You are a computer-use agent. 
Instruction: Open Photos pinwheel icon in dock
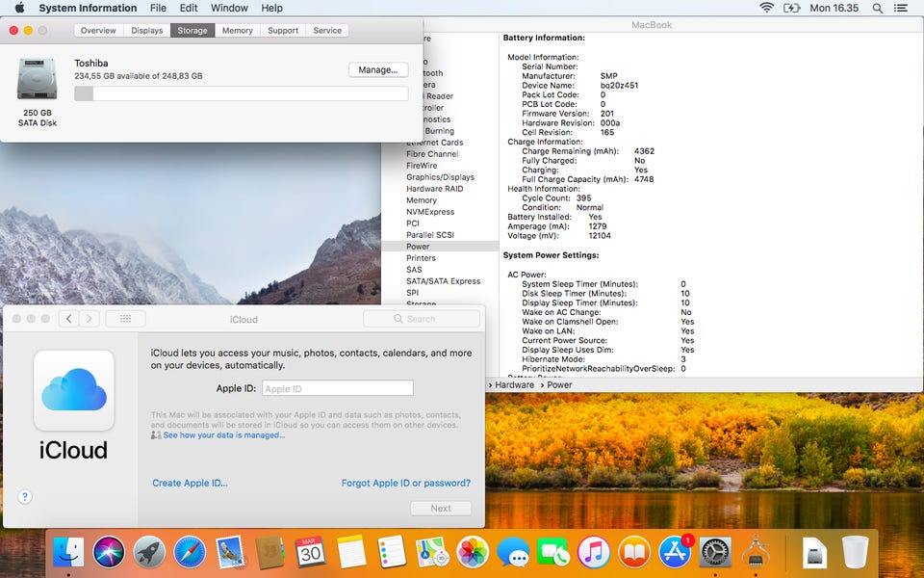pos(473,553)
